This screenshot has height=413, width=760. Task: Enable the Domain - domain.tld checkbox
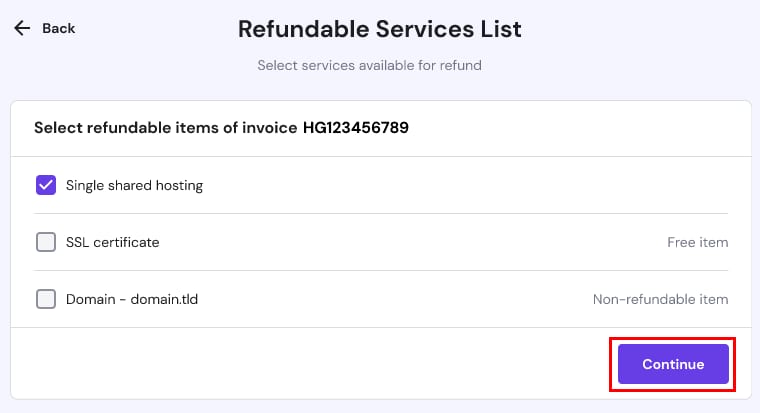point(46,299)
